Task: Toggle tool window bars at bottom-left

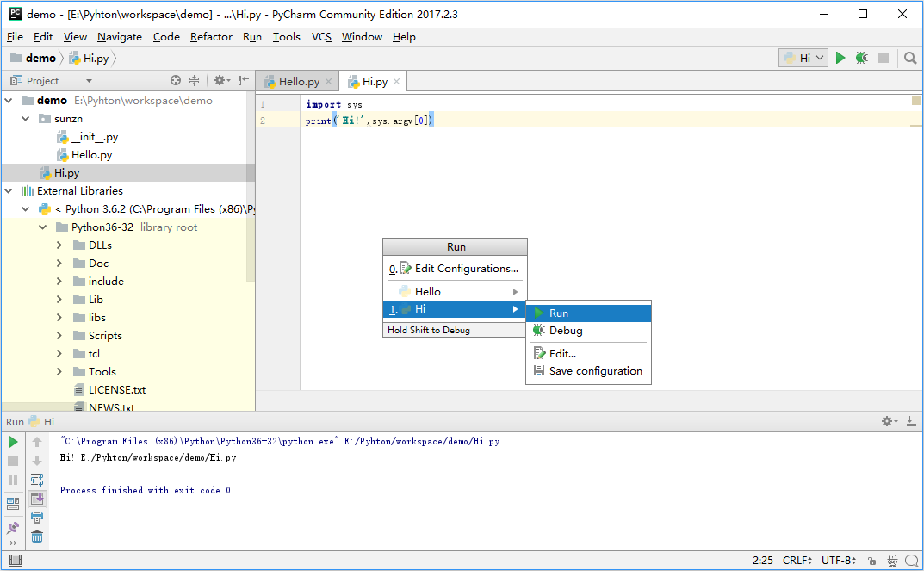Action: point(16,561)
